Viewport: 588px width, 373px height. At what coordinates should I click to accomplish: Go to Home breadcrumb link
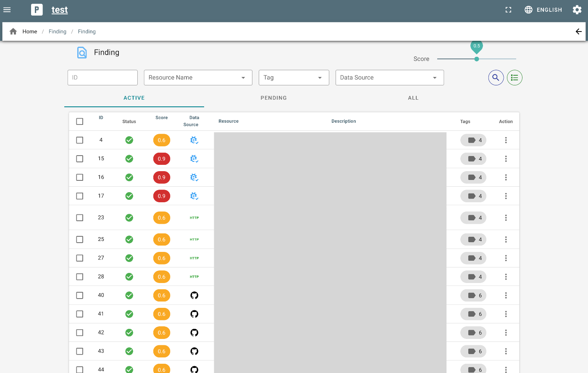tap(30, 32)
